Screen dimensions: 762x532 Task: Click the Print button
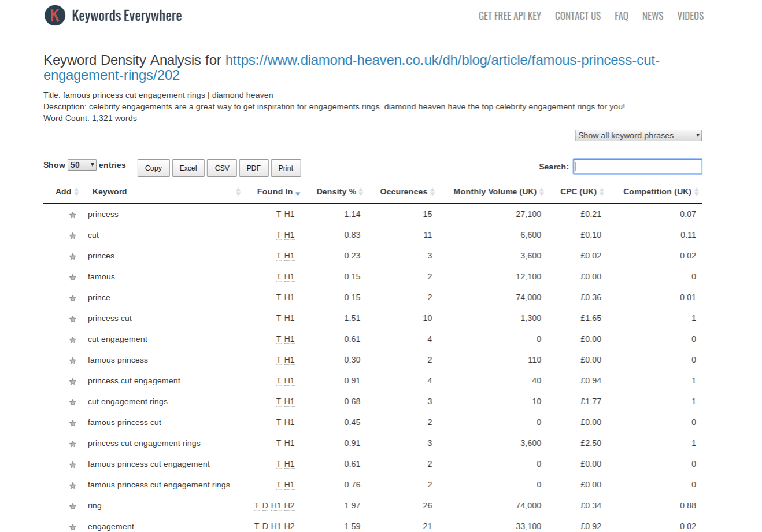(x=286, y=168)
